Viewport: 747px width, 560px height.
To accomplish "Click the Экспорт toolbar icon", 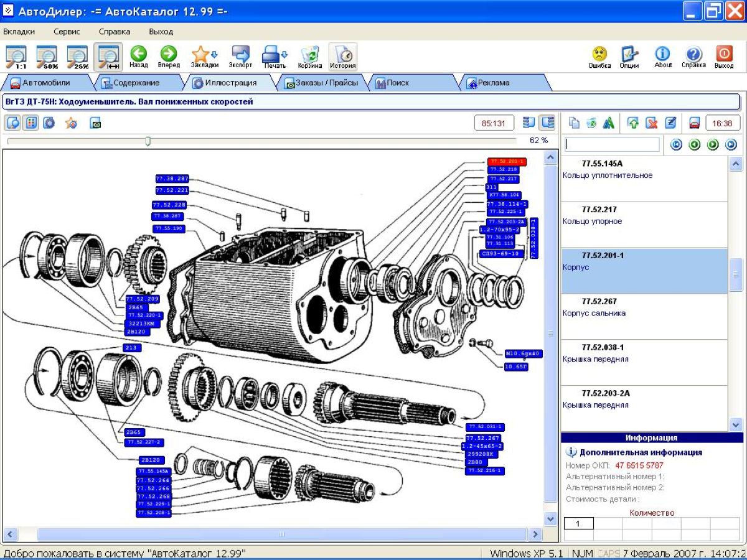I will coord(240,54).
